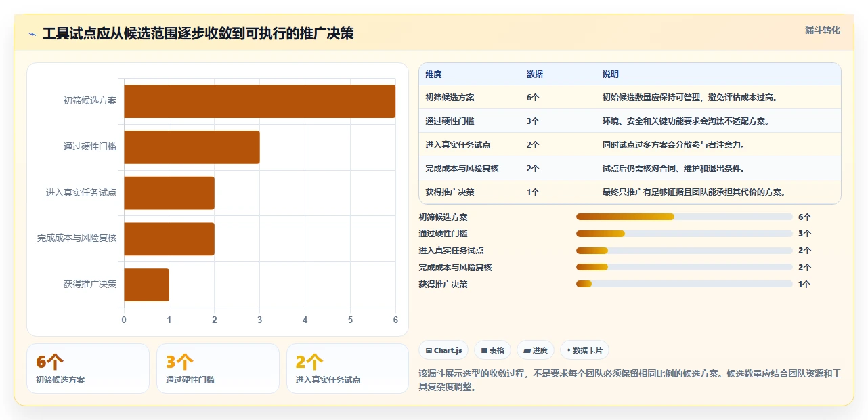Click the 漏斗转化 label in header
This screenshot has width=868, height=420.
tap(823, 30)
